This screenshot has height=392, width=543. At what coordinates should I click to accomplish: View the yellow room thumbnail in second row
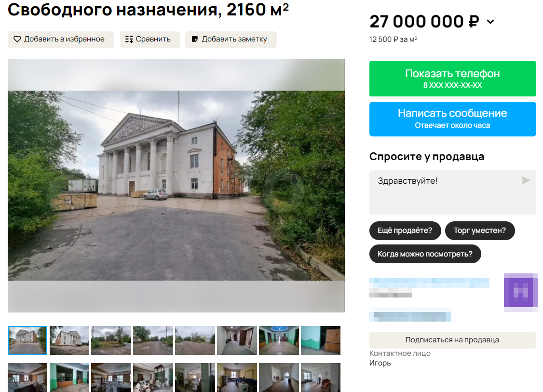[237, 378]
